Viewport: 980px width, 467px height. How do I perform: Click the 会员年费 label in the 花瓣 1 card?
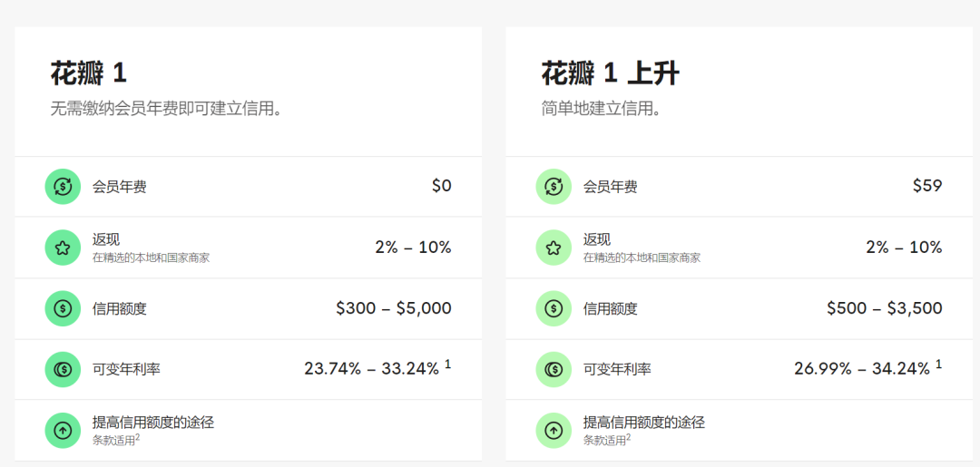[x=120, y=187]
